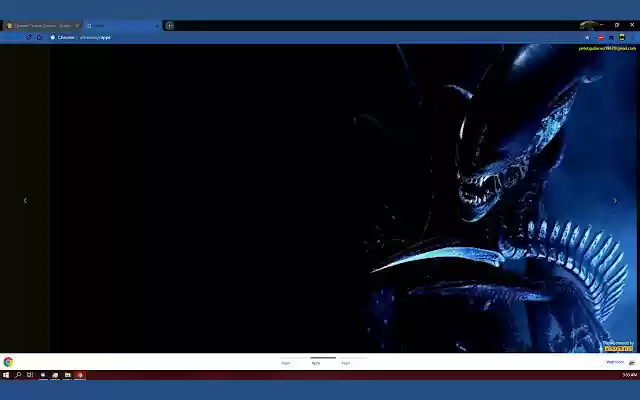Click the fourth taskbar app icon
This screenshot has width=640, height=400.
[x=43, y=375]
